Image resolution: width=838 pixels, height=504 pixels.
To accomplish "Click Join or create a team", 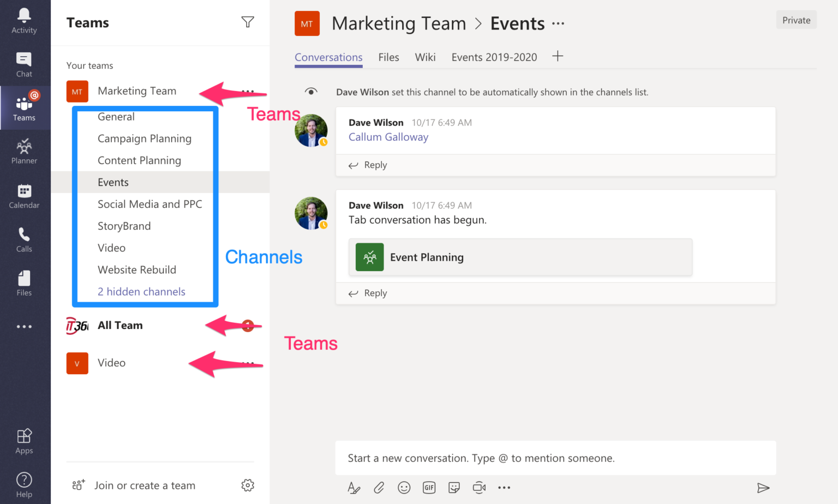I will coord(134,485).
